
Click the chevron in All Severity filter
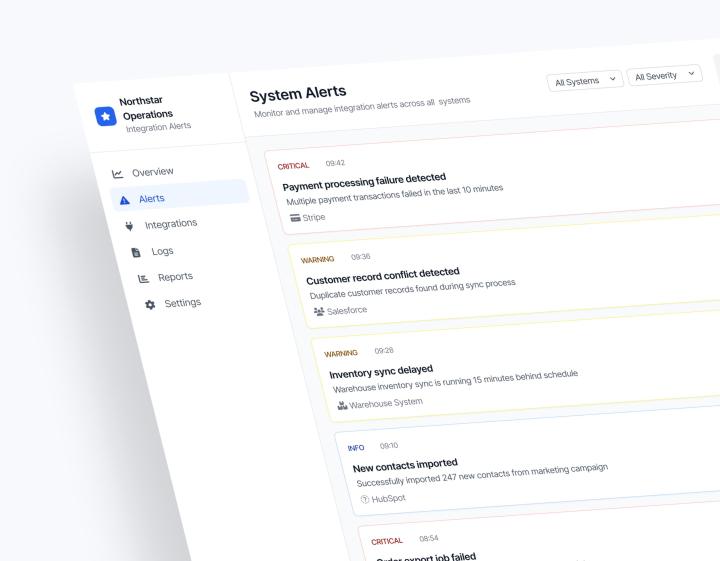coord(691,73)
